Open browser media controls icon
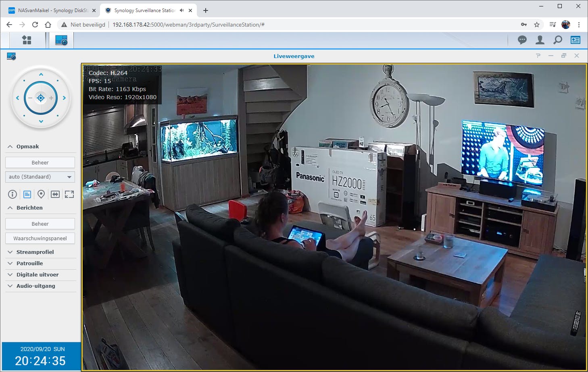Screen dimensions: 588x372 coord(553,25)
